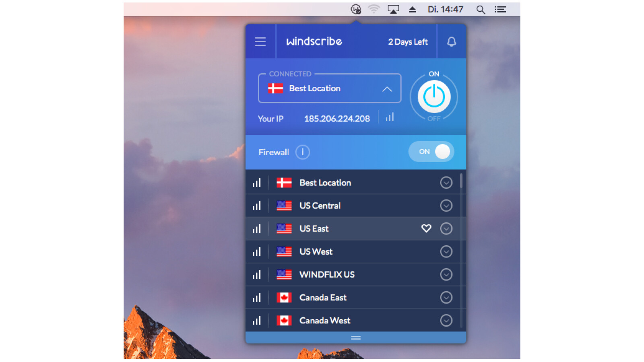Select Best Location in the server list
This screenshot has height=362, width=644.
(x=325, y=183)
